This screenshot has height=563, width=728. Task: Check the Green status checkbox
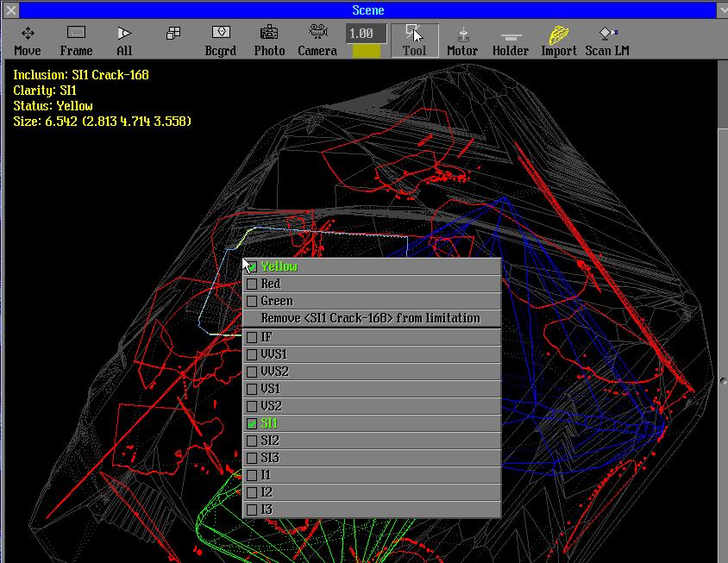pyautogui.click(x=252, y=301)
